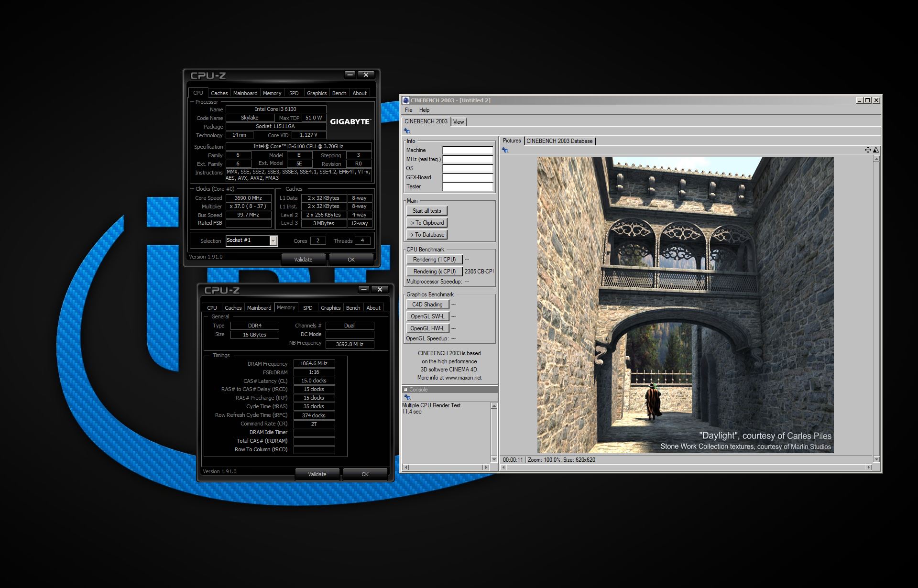The height and width of the screenshot is (588, 918).
Task: Minimize the bottom CPU-Z Memory window
Action: pyautogui.click(x=364, y=290)
